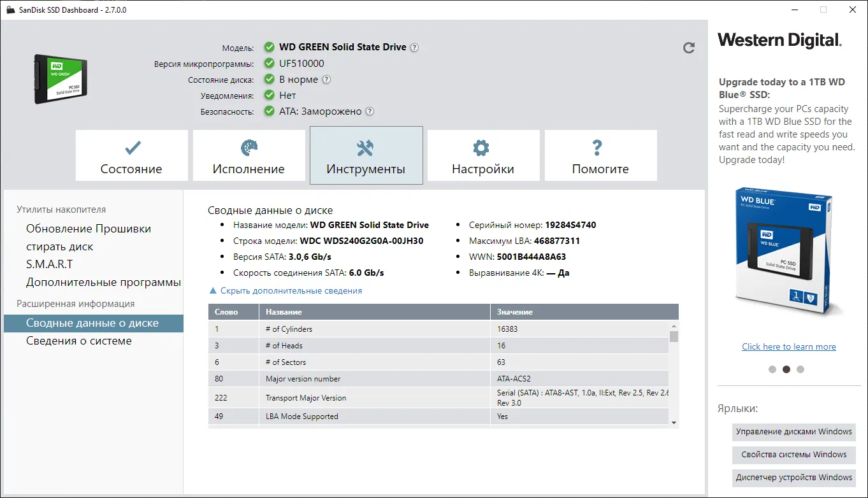Click the green check next to Модель
This screenshot has height=498, width=868.
click(270, 48)
